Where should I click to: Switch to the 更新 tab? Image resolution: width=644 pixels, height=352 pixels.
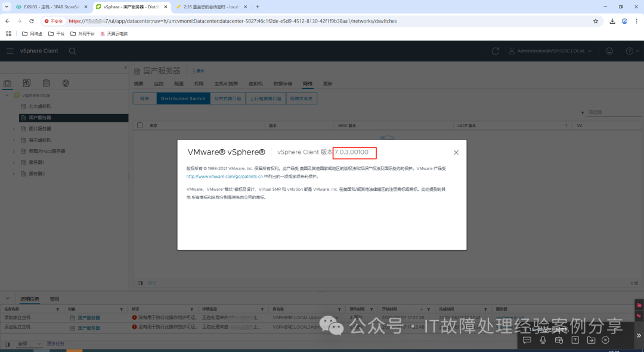tap(327, 84)
